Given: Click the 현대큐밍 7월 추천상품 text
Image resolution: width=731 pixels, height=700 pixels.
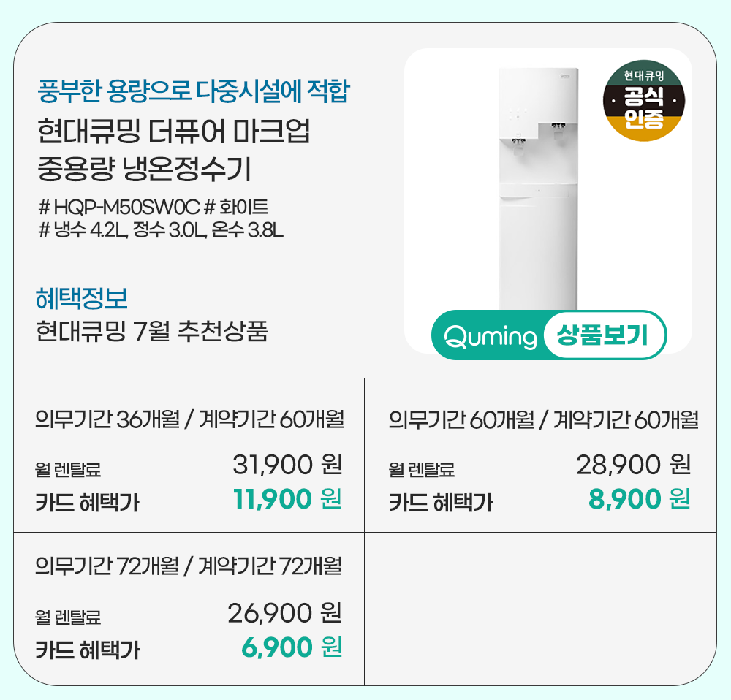Looking at the screenshot, I should click(x=152, y=331).
